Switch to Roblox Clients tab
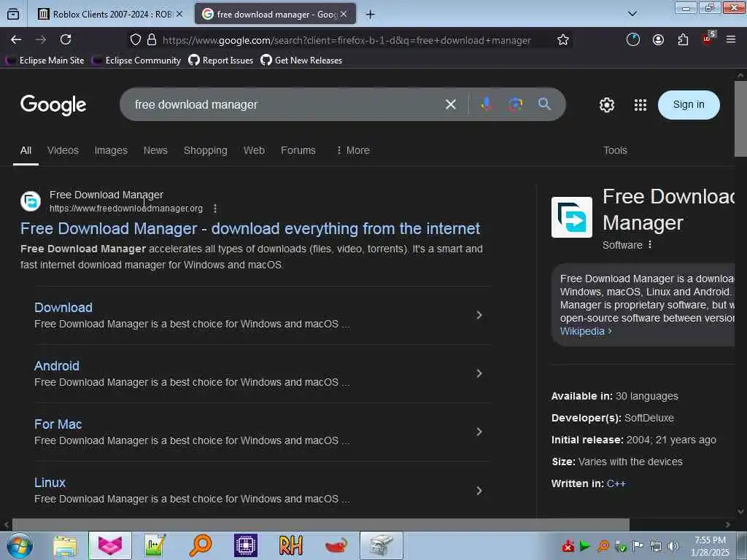This screenshot has height=560, width=747. coord(112,15)
